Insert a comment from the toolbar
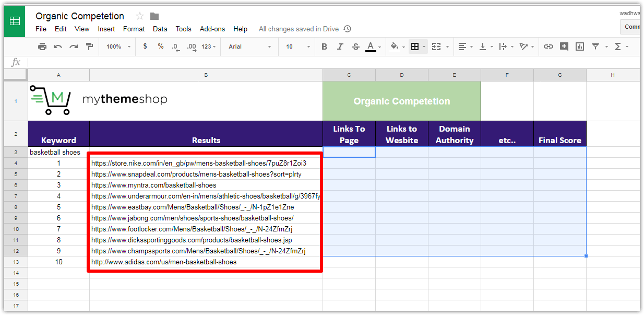Image resolution: width=644 pixels, height=315 pixels. click(564, 46)
